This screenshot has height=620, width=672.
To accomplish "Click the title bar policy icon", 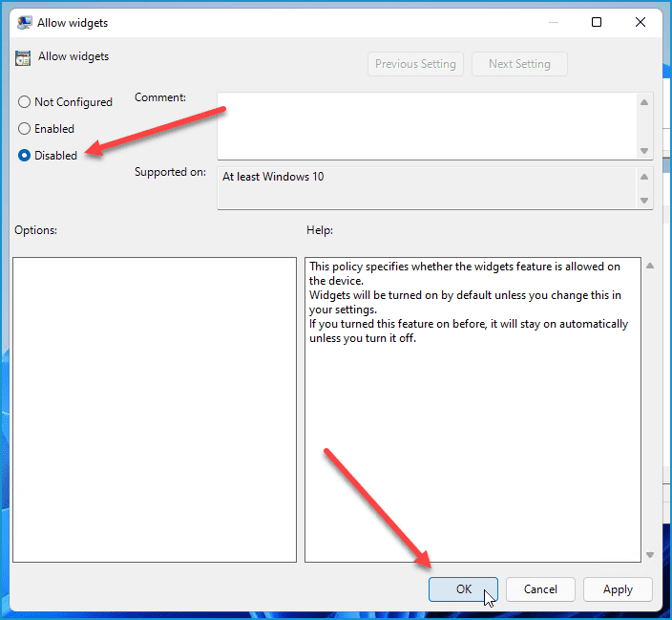I will pyautogui.click(x=25, y=22).
